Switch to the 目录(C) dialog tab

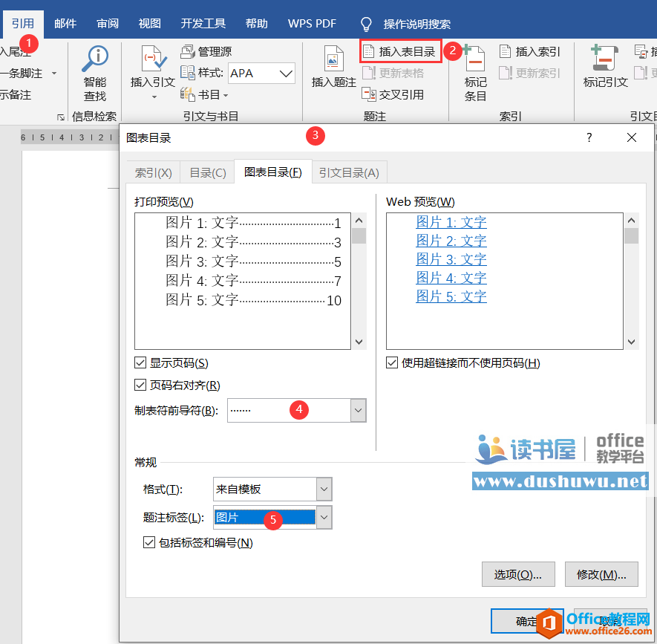point(208,173)
